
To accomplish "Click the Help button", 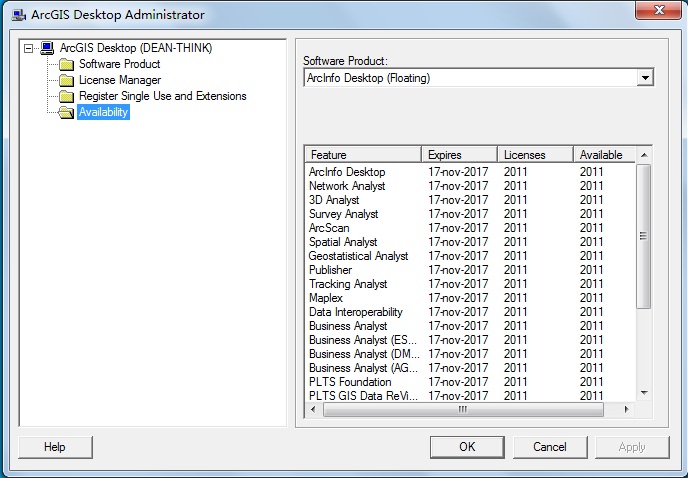I will pos(55,447).
